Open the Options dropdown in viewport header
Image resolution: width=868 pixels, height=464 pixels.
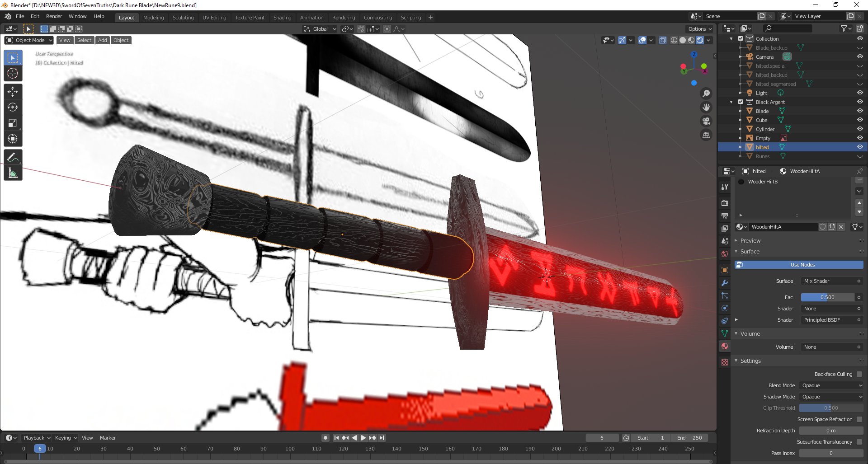click(x=700, y=29)
